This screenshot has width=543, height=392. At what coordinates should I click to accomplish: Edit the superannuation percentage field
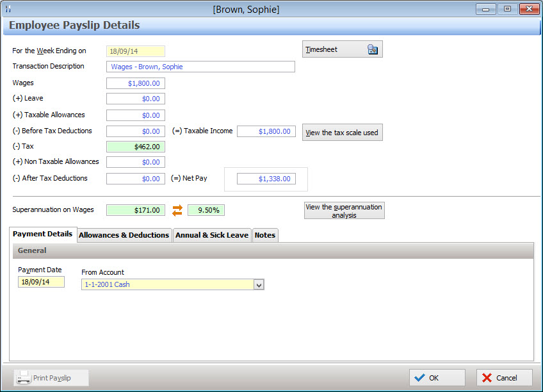[207, 209]
